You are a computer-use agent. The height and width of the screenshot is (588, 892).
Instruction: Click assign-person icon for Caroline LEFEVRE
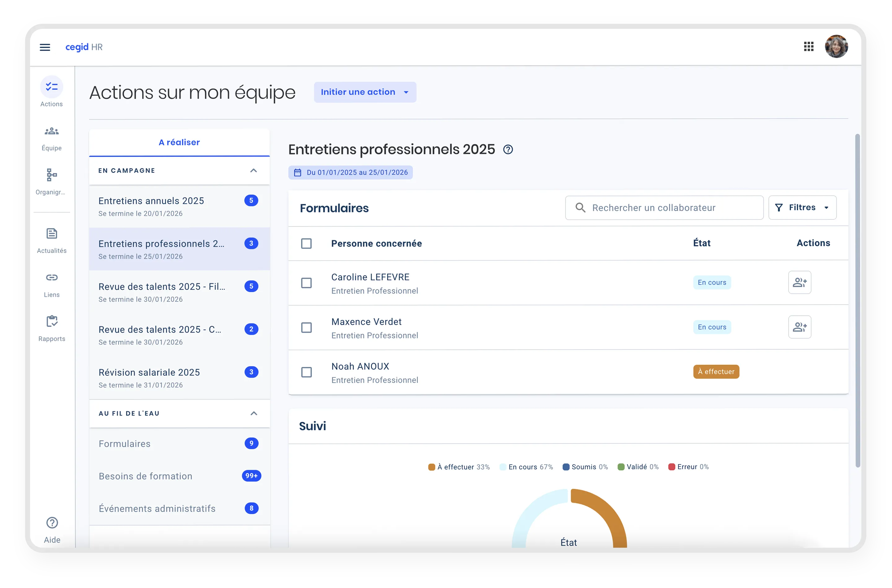pos(799,282)
